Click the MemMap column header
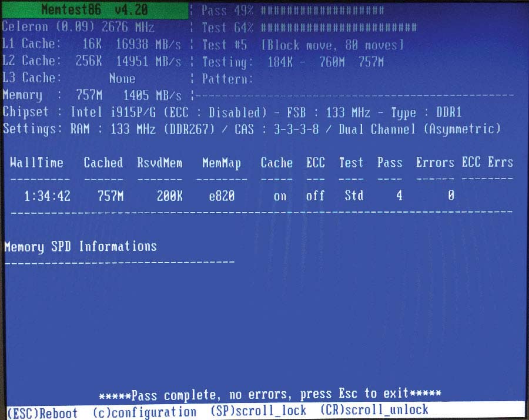The width and height of the screenshot is (529, 420). coord(222,163)
